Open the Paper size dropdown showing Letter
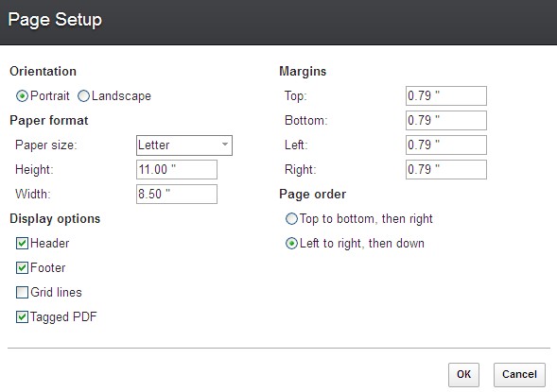The height and width of the screenshot is (392, 557). (184, 145)
